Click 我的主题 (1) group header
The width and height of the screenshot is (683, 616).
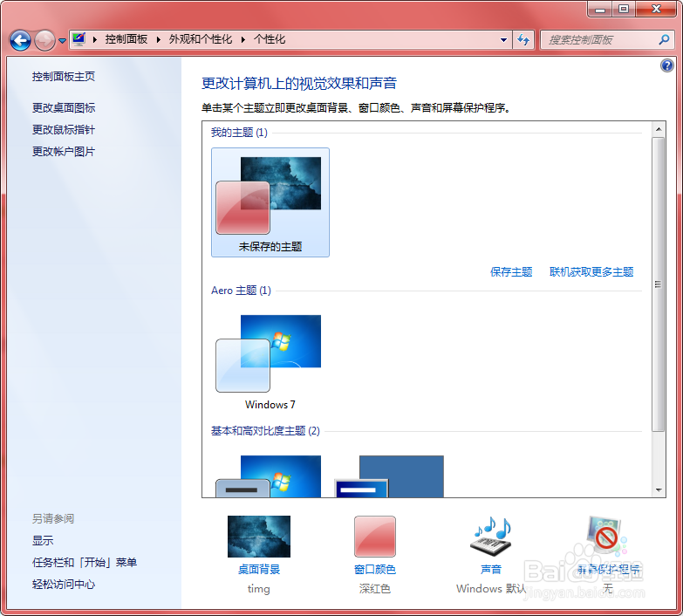point(239,133)
